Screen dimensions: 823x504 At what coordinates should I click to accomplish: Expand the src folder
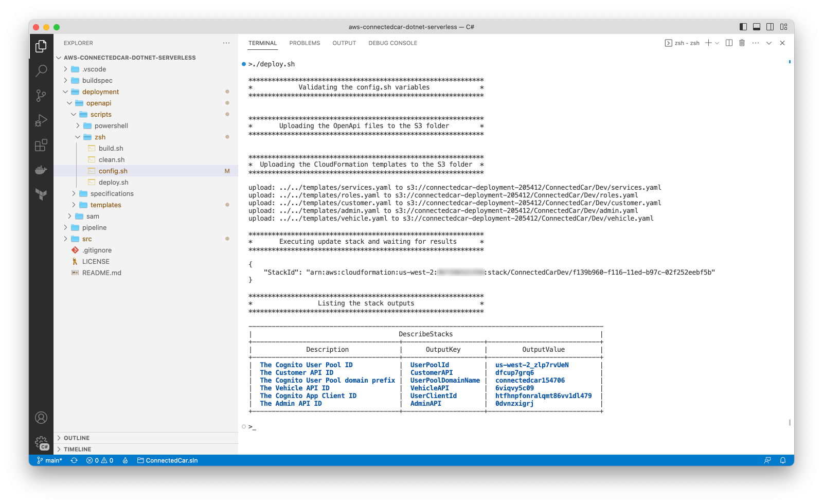[x=146, y=239]
